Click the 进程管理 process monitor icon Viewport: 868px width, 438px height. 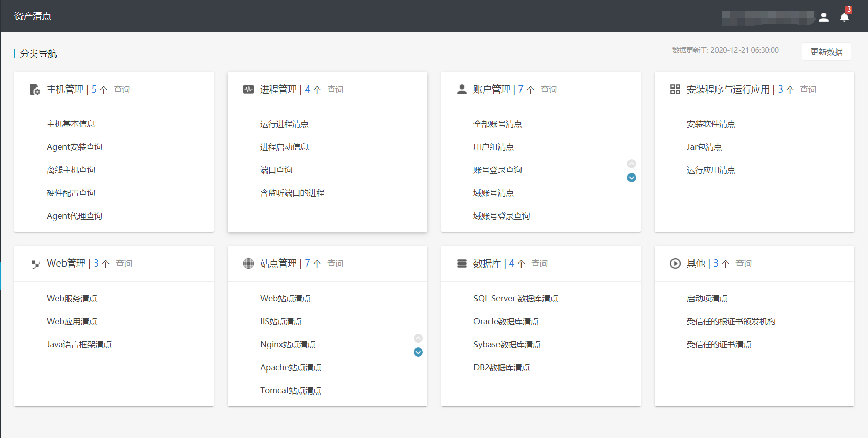(x=248, y=90)
